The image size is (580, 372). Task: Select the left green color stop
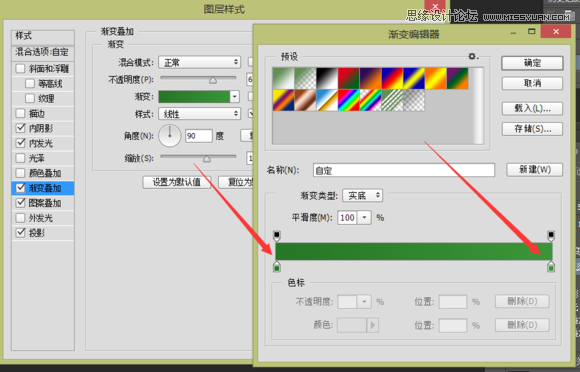(277, 267)
